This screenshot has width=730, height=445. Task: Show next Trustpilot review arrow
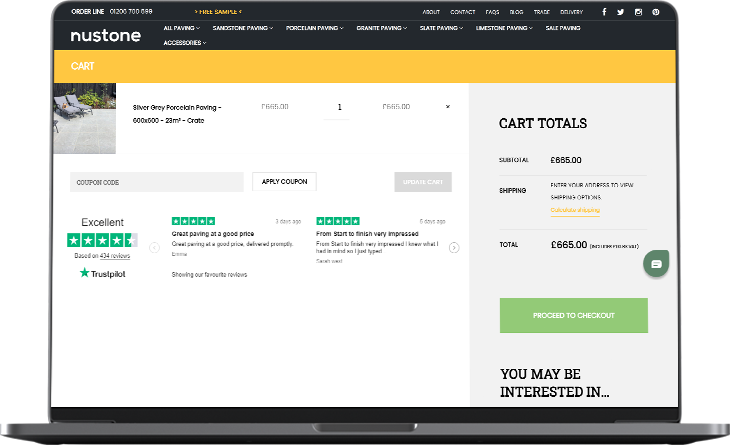click(454, 248)
